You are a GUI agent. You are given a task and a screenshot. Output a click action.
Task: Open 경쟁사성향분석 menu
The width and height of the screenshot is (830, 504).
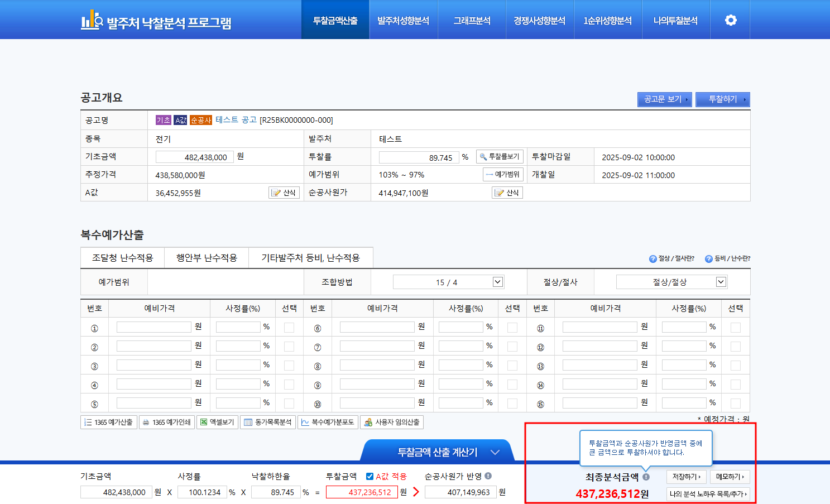pyautogui.click(x=540, y=20)
